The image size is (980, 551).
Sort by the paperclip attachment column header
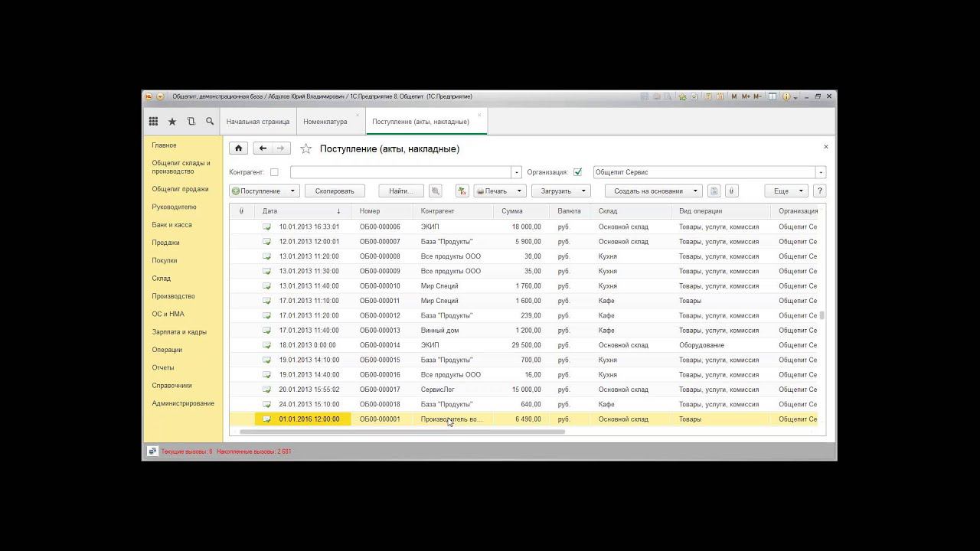241,211
